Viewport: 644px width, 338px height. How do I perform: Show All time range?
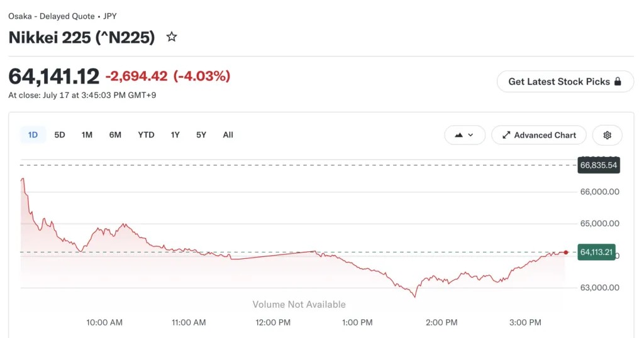click(x=228, y=135)
